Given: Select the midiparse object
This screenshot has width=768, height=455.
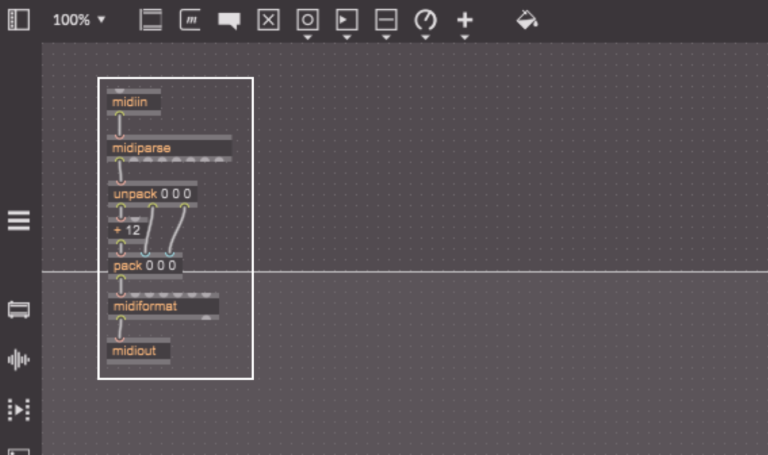Looking at the screenshot, I should [x=169, y=148].
